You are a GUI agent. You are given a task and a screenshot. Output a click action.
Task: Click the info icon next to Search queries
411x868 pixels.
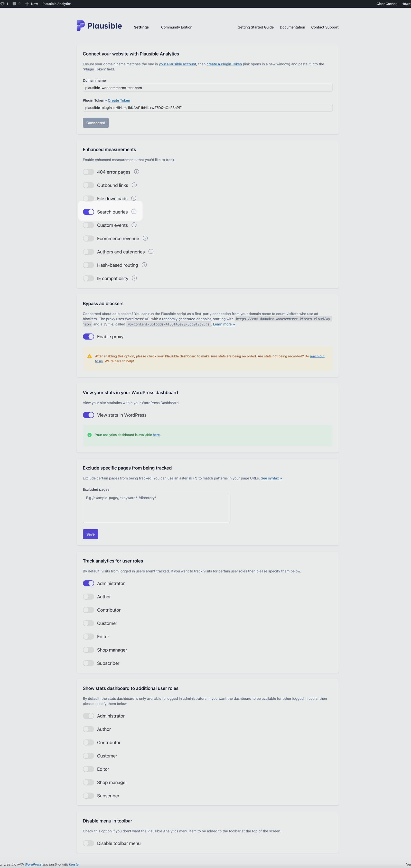pos(134,212)
